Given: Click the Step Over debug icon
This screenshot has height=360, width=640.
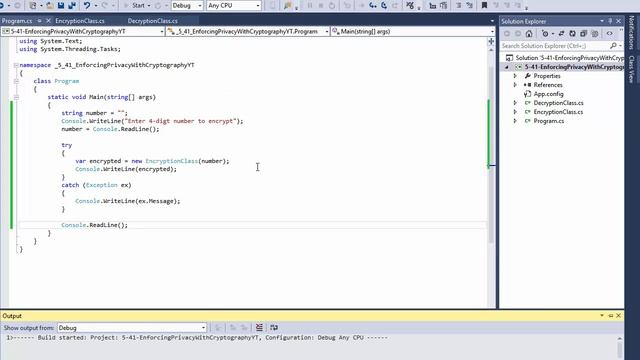Looking at the screenshot, I should pyautogui.click(x=384, y=5).
